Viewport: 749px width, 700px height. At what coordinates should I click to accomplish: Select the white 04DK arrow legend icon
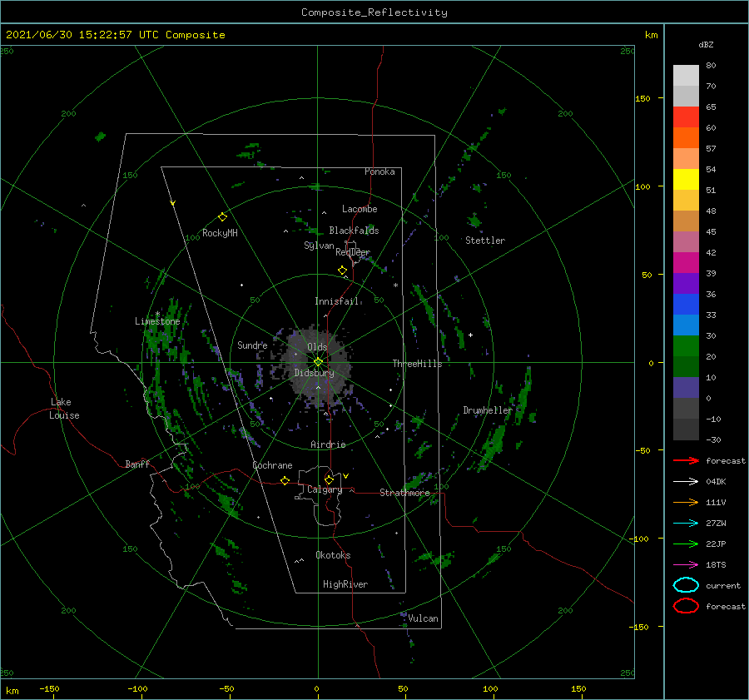tap(686, 481)
